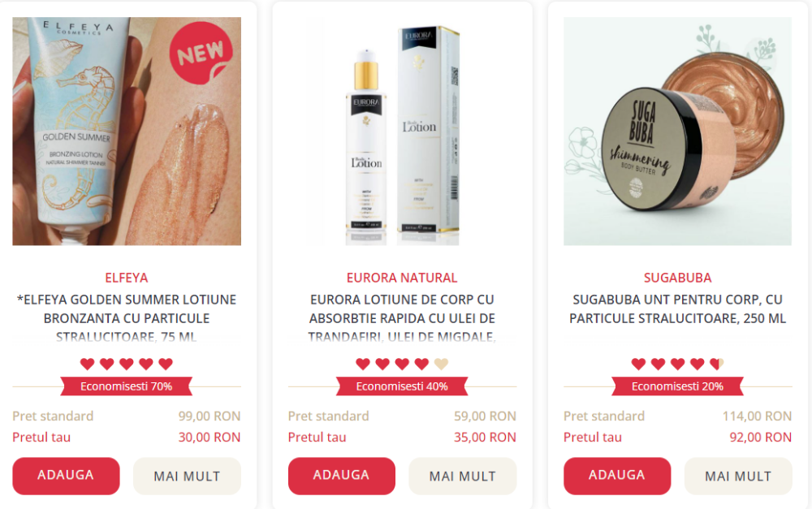Click the faded fifth heart under Eurora lotion

click(x=441, y=364)
